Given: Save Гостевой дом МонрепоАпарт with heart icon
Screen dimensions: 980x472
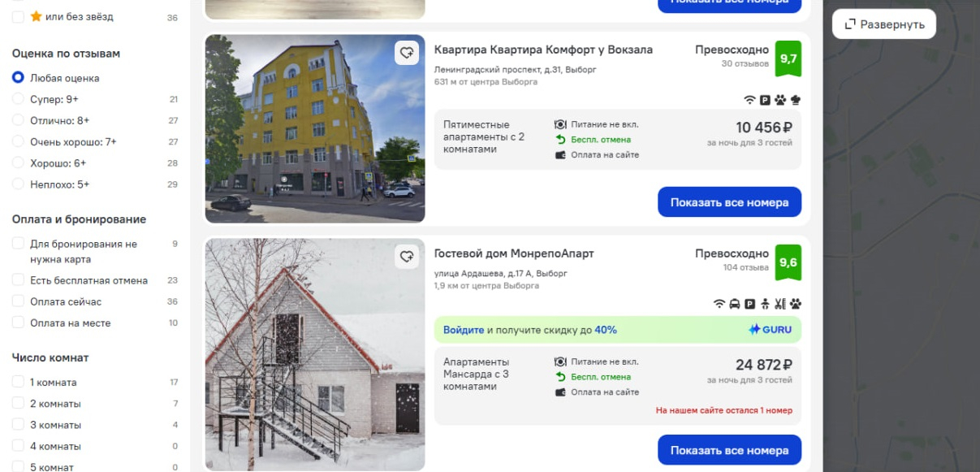Looking at the screenshot, I should (407, 257).
